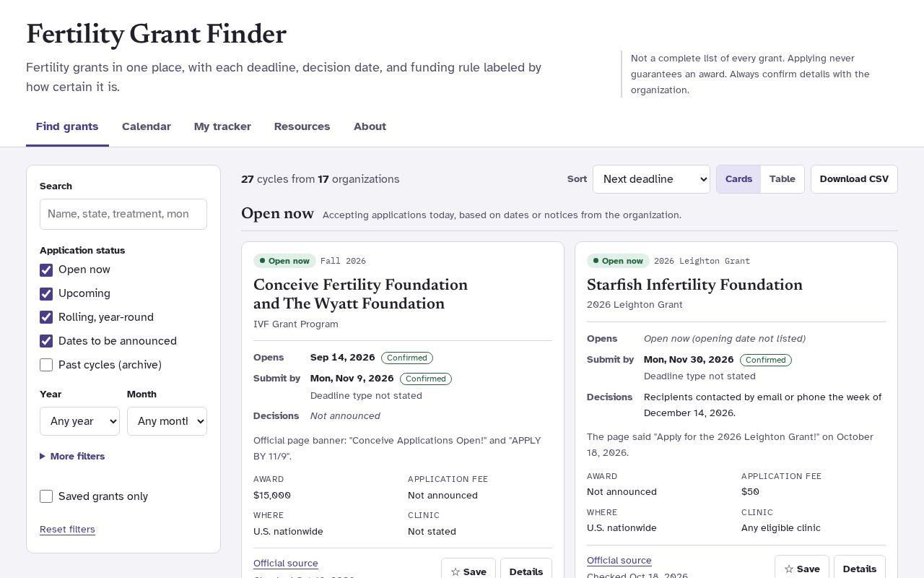This screenshot has width=924, height=578.
Task: Open the Resources tab
Action: [x=302, y=126]
